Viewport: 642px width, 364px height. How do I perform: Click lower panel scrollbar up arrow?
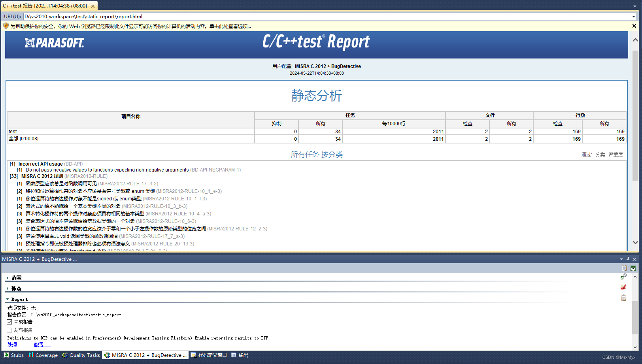click(635, 277)
